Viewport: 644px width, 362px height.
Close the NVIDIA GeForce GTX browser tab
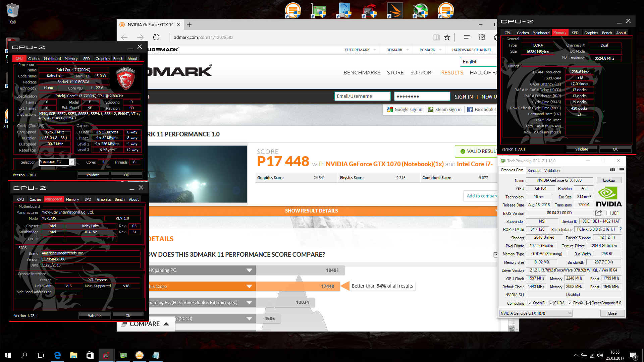tap(178, 24)
